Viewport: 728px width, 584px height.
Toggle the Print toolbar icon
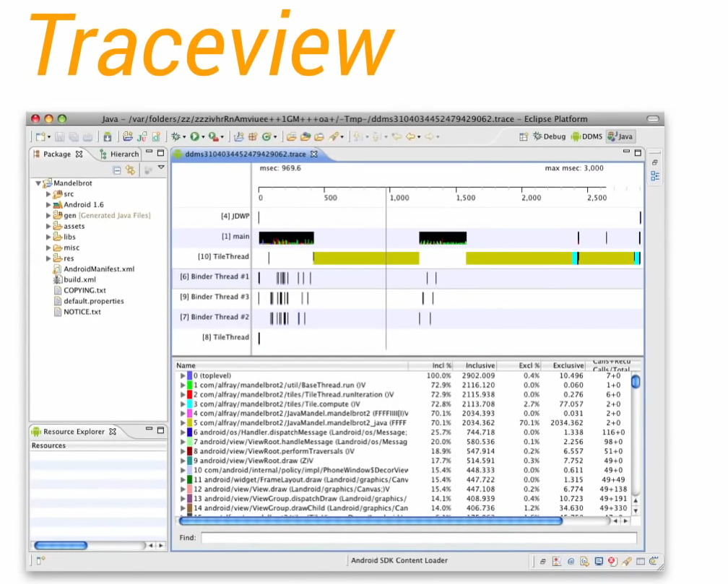point(87,136)
